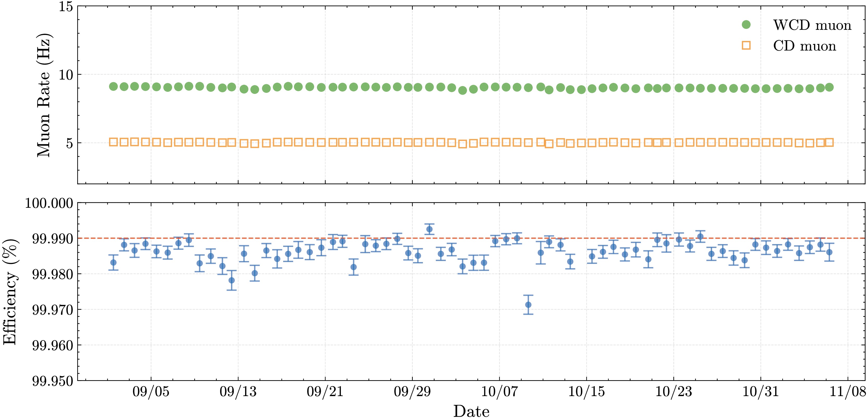Click the green WCD muon legend marker
The image size is (868, 418).
(x=746, y=25)
